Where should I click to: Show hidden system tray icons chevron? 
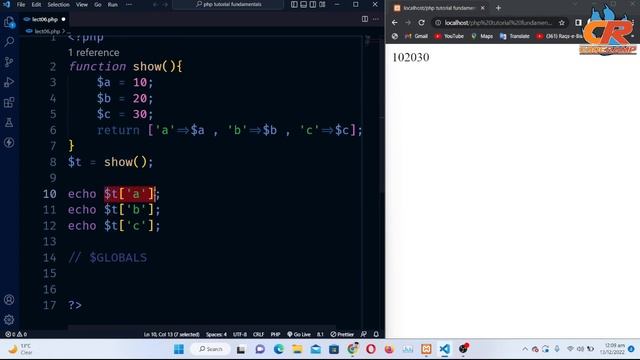coord(525,349)
